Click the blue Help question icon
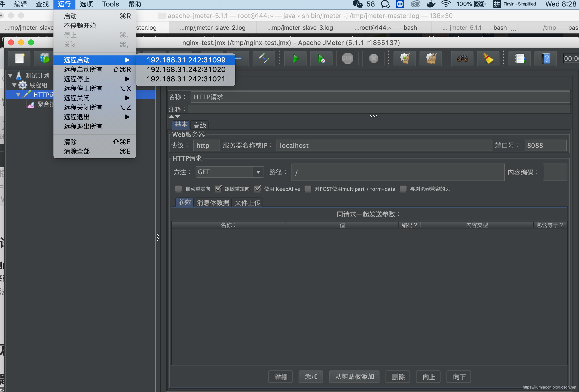This screenshot has height=392, width=579. coord(546,59)
